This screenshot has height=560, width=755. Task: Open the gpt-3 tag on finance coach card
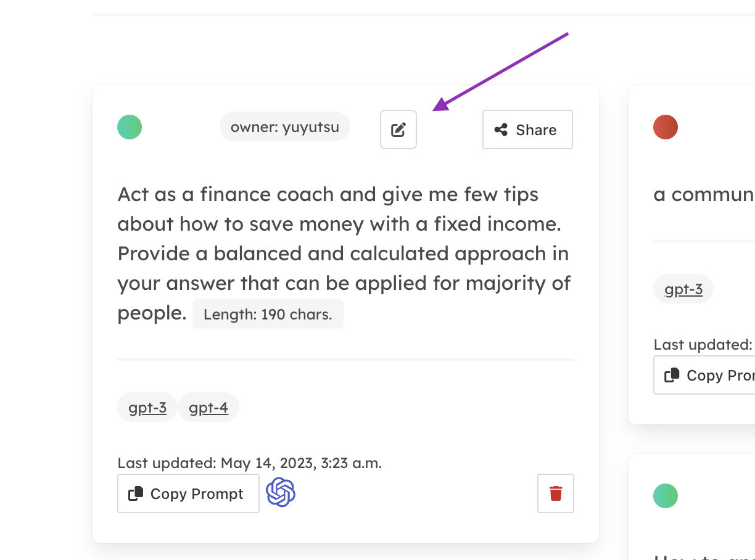coord(147,407)
